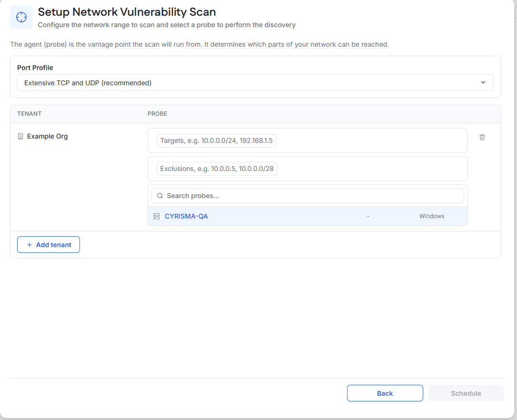Image resolution: width=517 pixels, height=420 pixels.
Task: Click the Example Org tenant name
Action: pyautogui.click(x=48, y=136)
